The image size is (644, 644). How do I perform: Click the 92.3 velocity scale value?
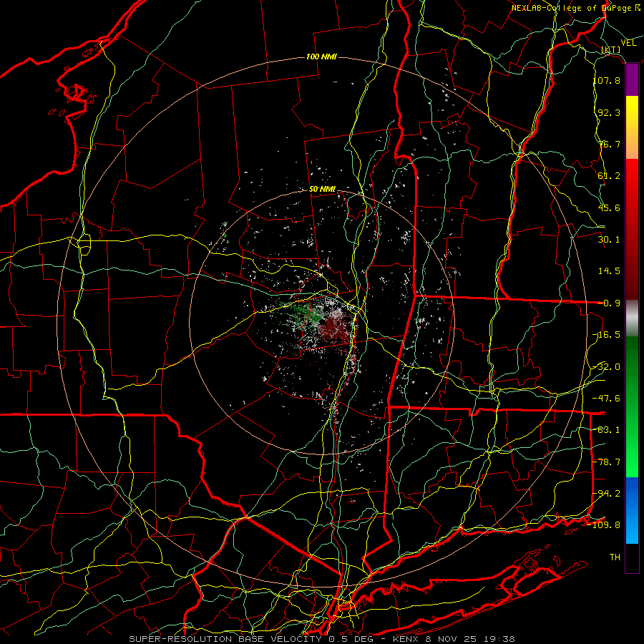point(609,112)
